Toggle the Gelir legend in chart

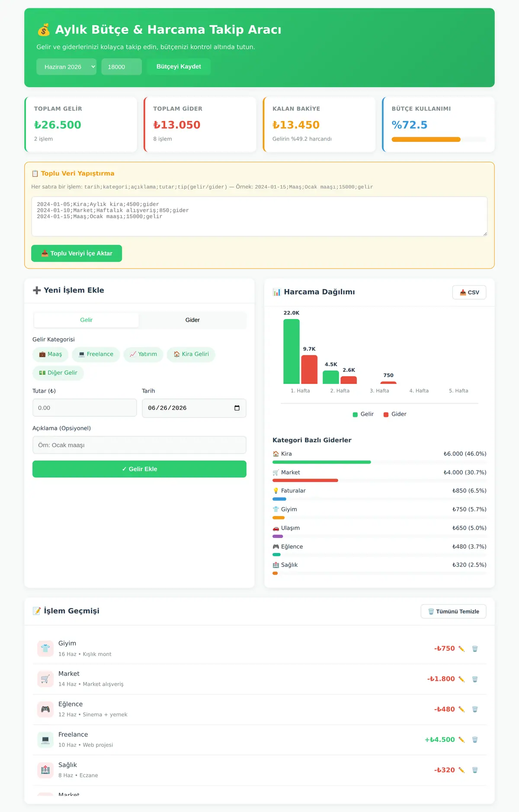363,414
